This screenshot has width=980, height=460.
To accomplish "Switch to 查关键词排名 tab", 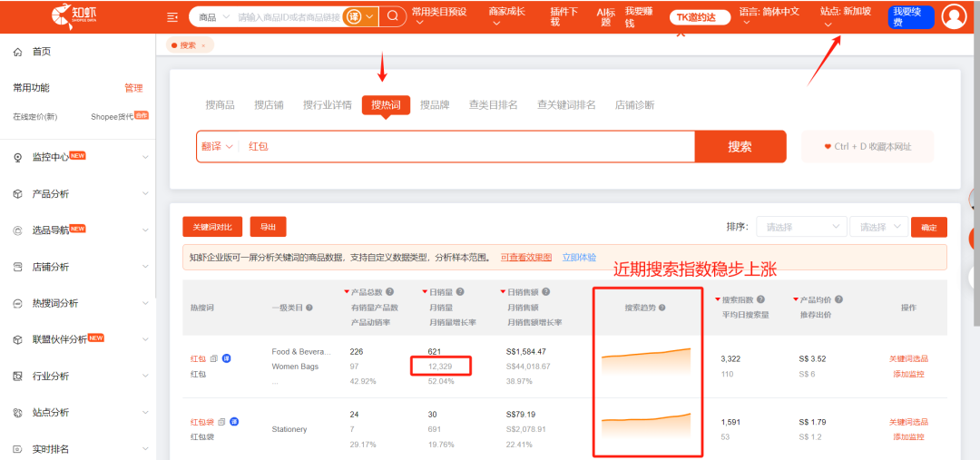I will pyautogui.click(x=566, y=105).
